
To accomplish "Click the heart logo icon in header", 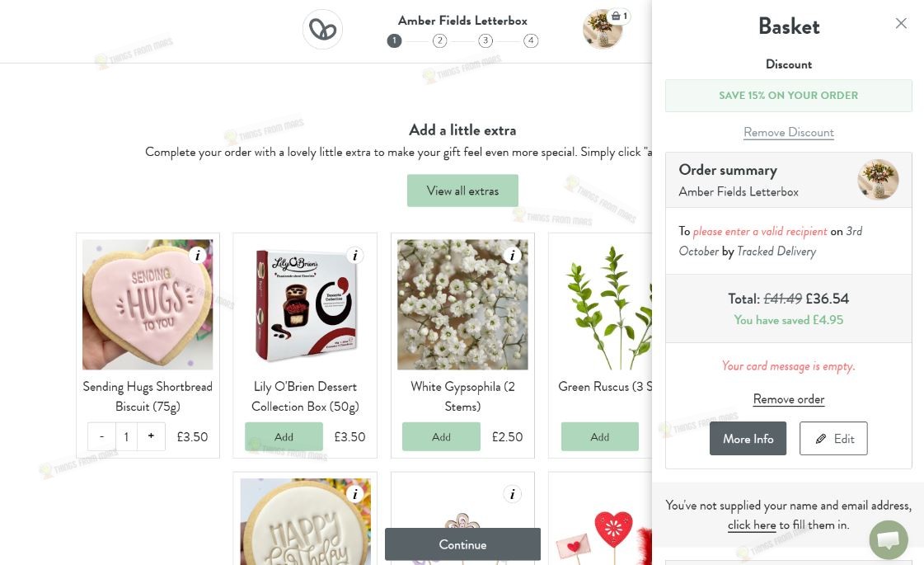I will point(322,29).
